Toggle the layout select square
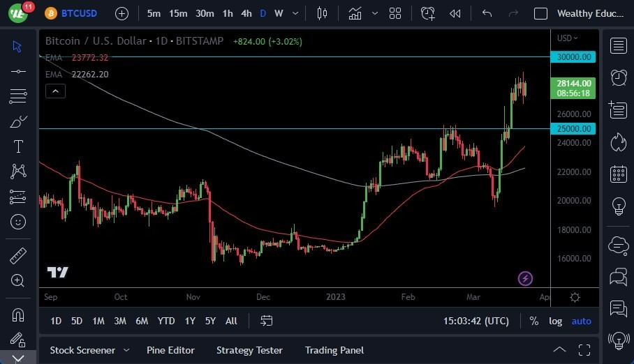 point(540,14)
